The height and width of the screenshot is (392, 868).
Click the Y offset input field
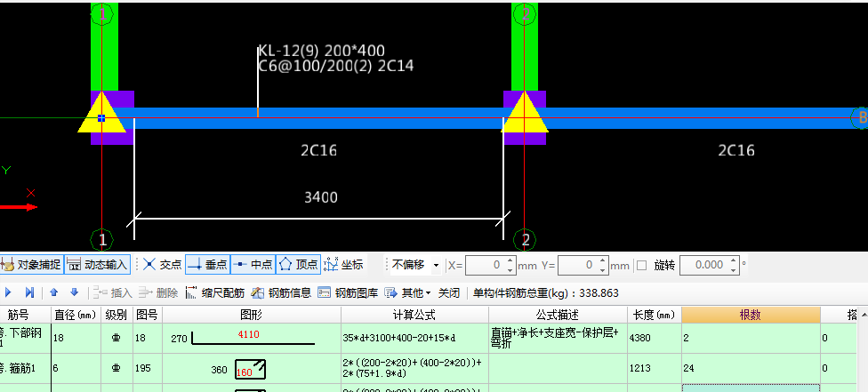click(577, 265)
